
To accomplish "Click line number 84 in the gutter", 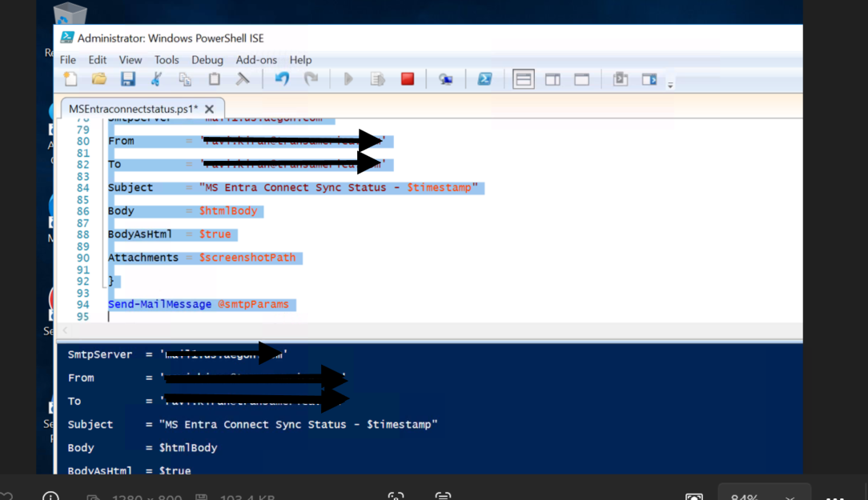I will pyautogui.click(x=83, y=188).
